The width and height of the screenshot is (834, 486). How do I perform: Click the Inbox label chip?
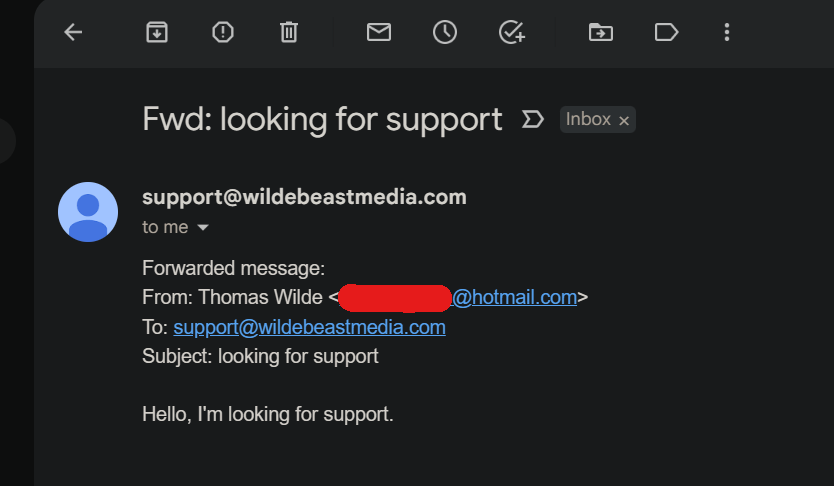tap(588, 120)
